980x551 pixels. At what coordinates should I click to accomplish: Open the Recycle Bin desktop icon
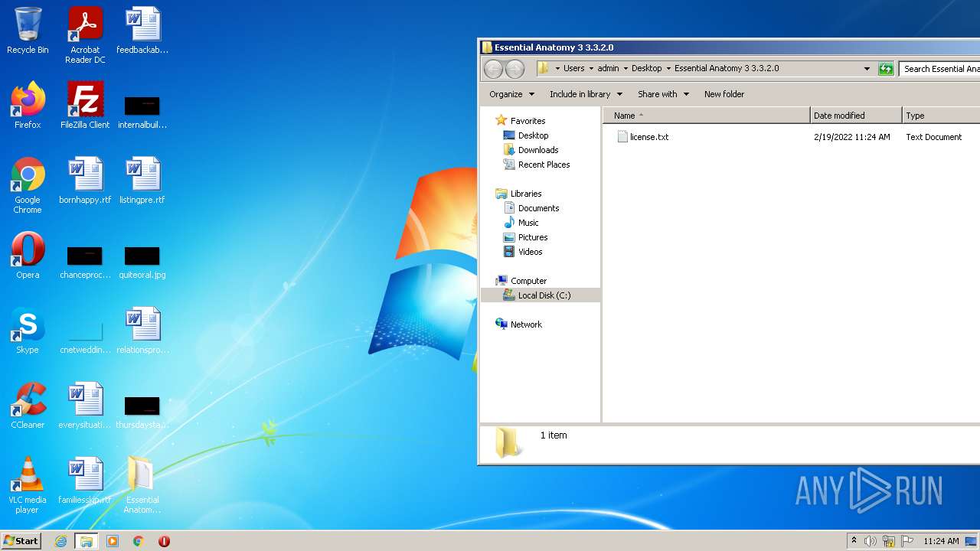click(28, 31)
